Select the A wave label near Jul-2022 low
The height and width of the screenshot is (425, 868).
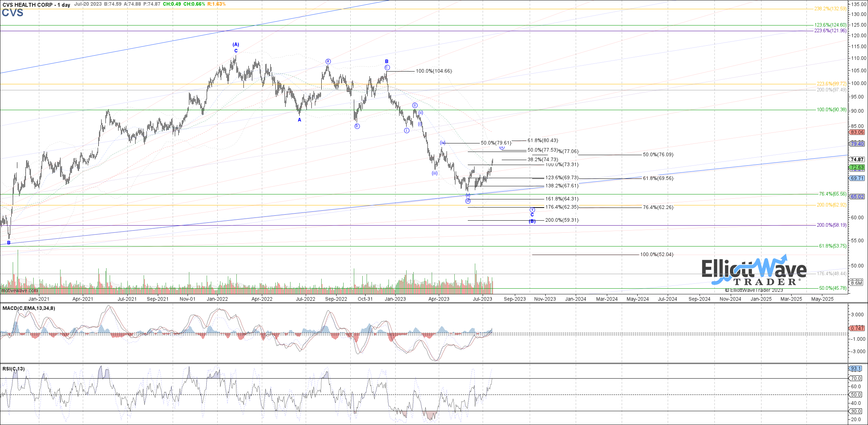[299, 120]
